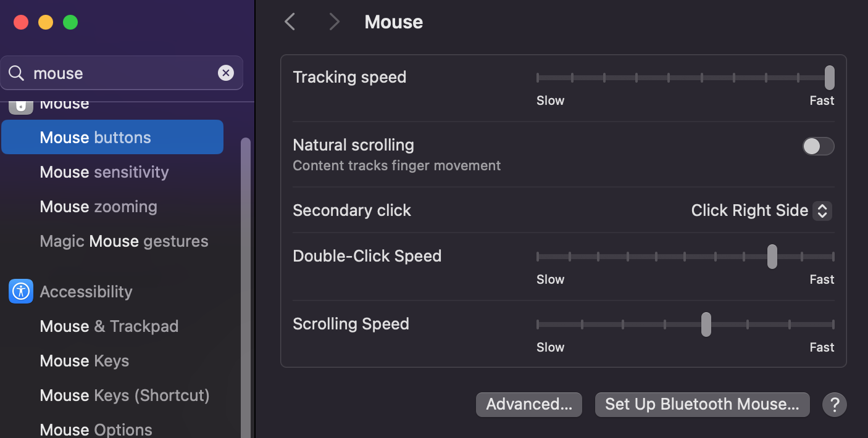This screenshot has height=438, width=868.
Task: Click the Tracking speed label
Action: click(x=349, y=77)
